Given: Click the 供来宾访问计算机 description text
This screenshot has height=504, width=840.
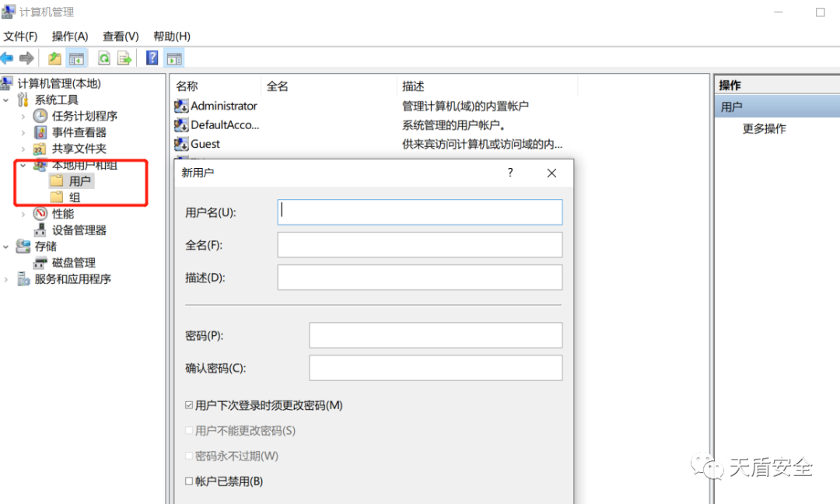Looking at the screenshot, I should coord(482,144).
